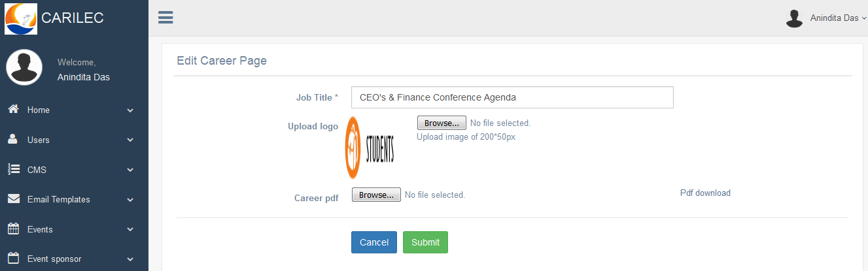Click the Email Templates envelope icon
This screenshot has height=271, width=868.
click(x=13, y=199)
